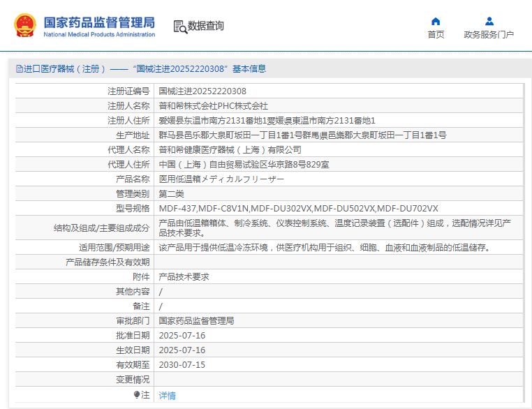Open 政务服务门户 text link
This screenshot has width=532, height=409.
[489, 35]
